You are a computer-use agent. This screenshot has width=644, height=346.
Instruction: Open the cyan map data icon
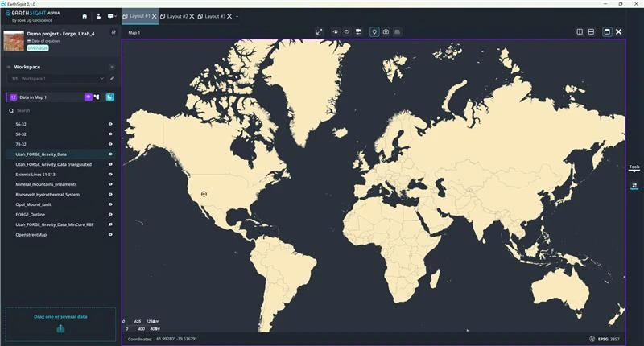pos(109,97)
